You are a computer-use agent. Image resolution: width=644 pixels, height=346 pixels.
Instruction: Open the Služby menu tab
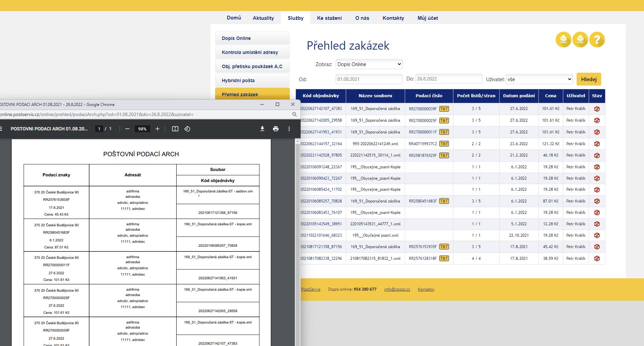point(296,18)
